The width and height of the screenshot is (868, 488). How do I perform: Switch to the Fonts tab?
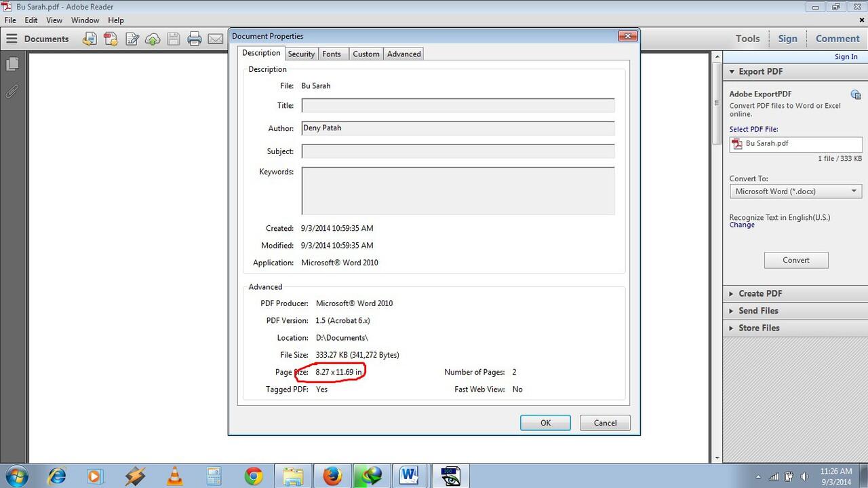point(332,54)
